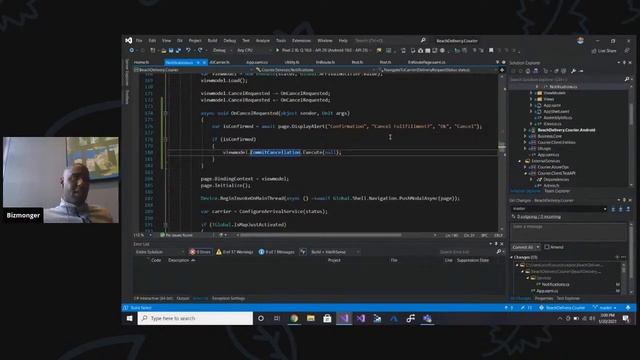Screen dimensions: 640x360
Task: Open the project navigation dropdown above code
Action: (x=193, y=70)
